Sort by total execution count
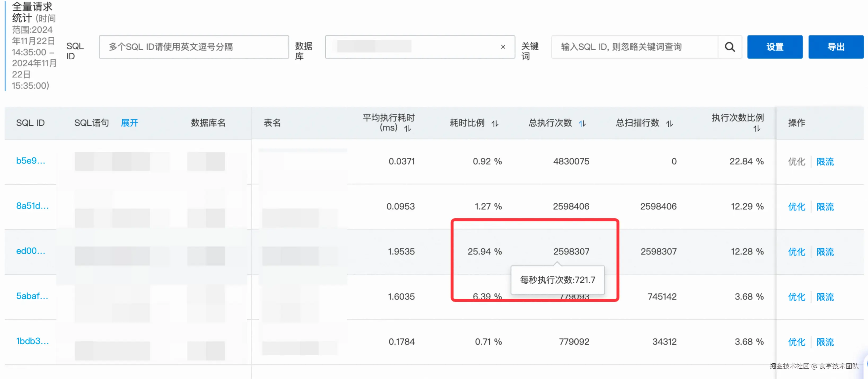 pos(582,124)
